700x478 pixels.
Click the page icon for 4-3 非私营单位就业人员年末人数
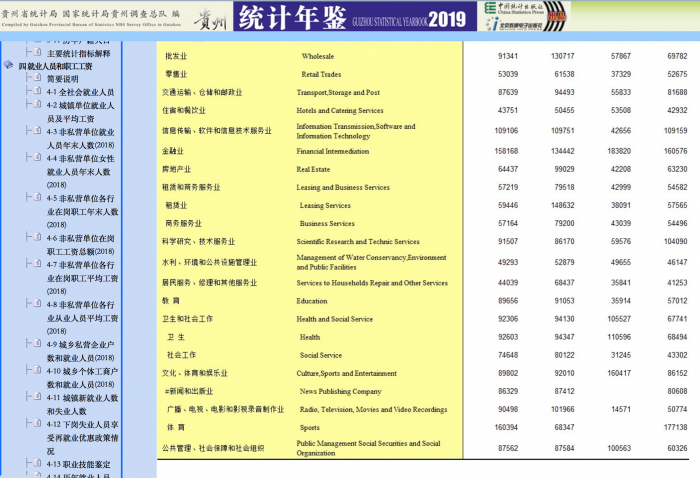(36, 131)
